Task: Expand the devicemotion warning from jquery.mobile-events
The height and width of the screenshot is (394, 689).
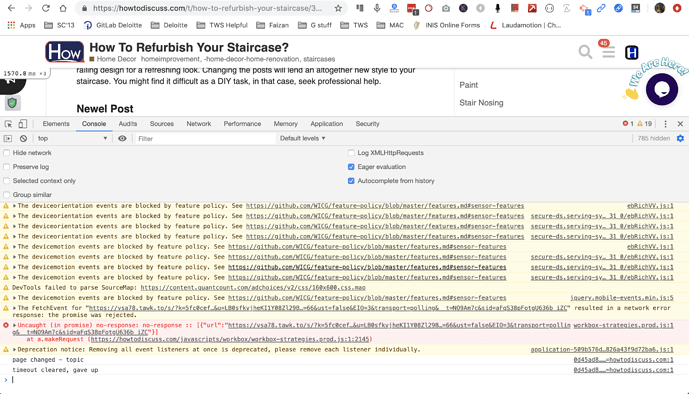Action: pos(15,298)
